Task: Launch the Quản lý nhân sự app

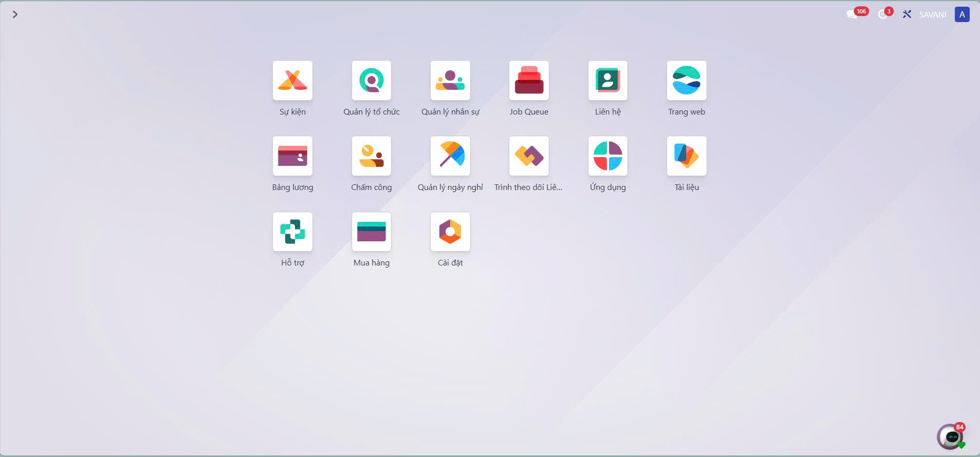Action: point(450,81)
